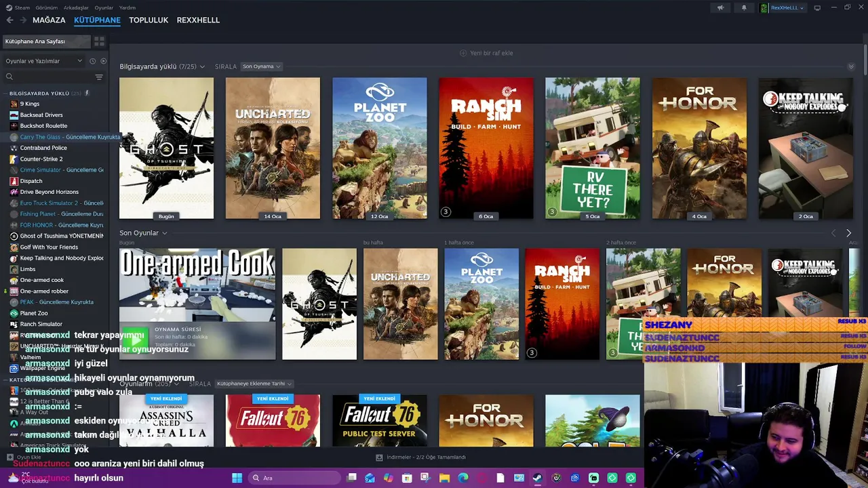Click the search magnifier in library sidebar
Viewport: 868px width, 488px height.
(9, 77)
